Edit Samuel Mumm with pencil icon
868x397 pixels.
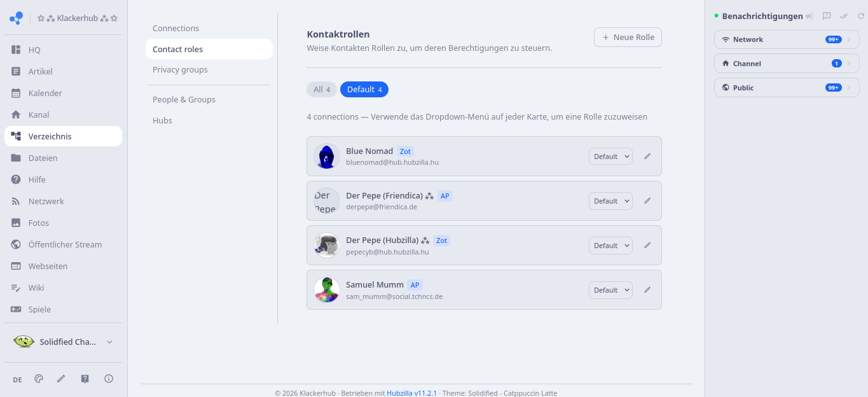647,289
